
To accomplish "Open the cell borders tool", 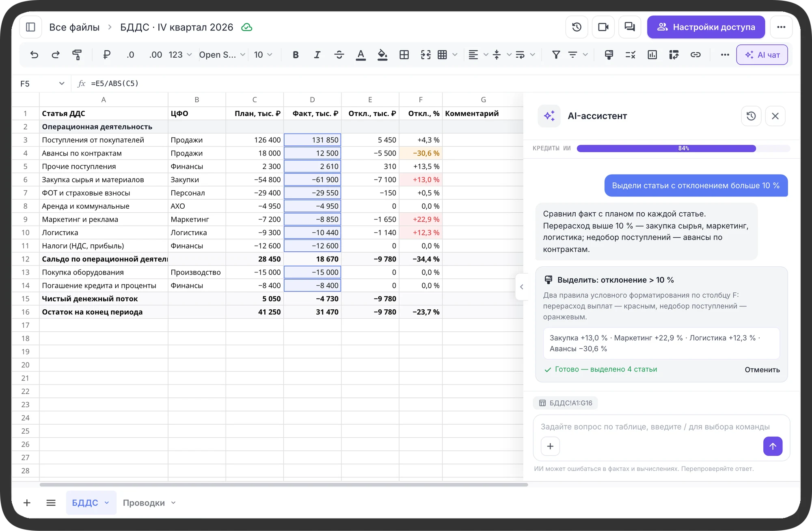I will click(404, 55).
